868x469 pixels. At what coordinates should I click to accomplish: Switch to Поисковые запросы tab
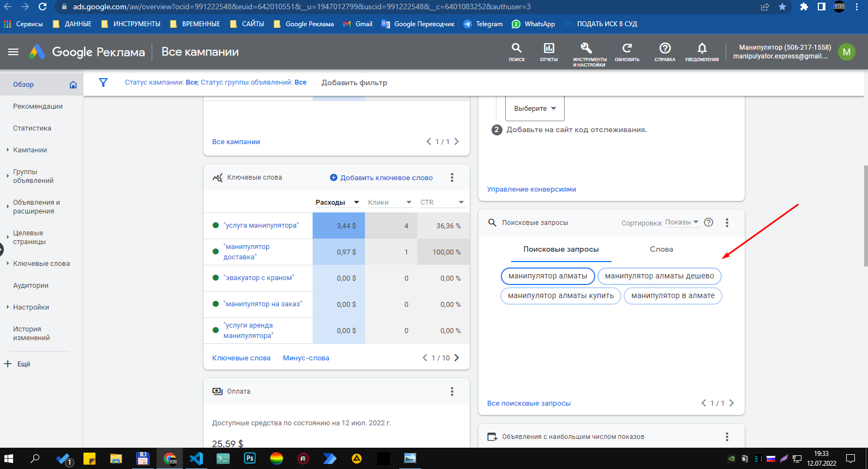tap(561, 250)
